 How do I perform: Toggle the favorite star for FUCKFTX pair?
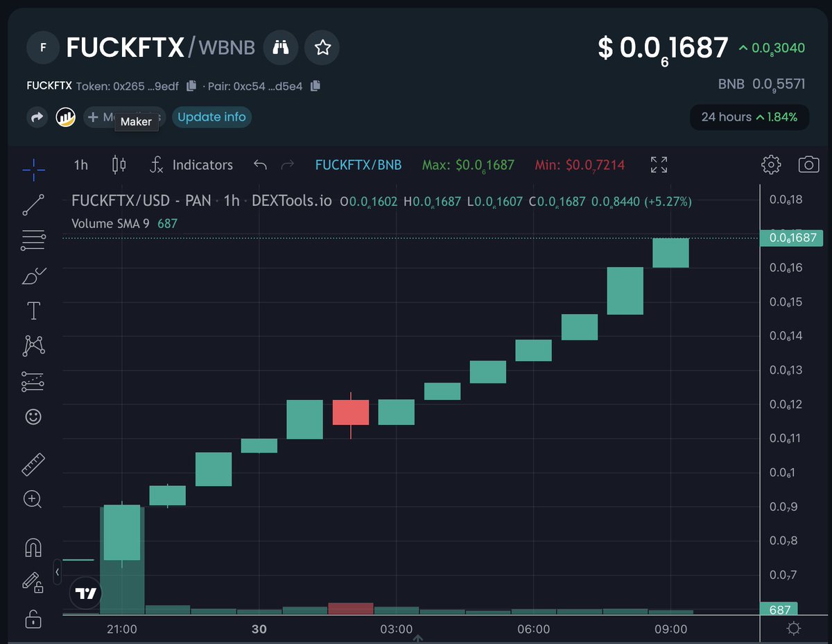coord(322,48)
